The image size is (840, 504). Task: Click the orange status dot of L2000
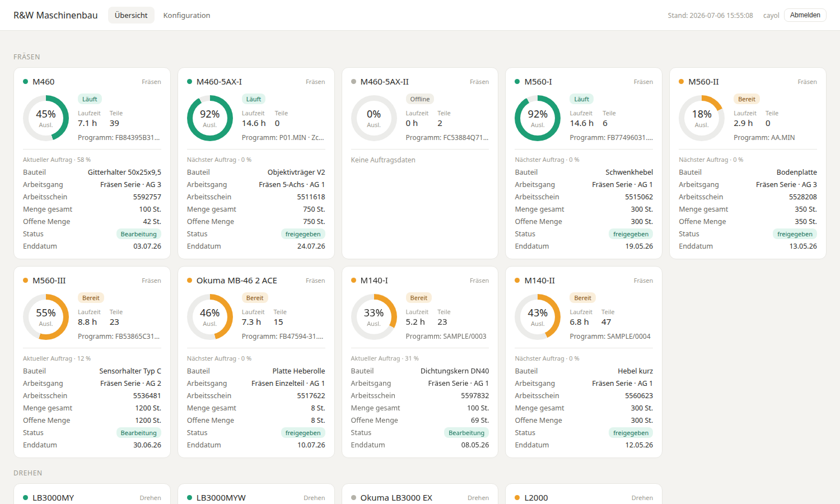coord(517,497)
